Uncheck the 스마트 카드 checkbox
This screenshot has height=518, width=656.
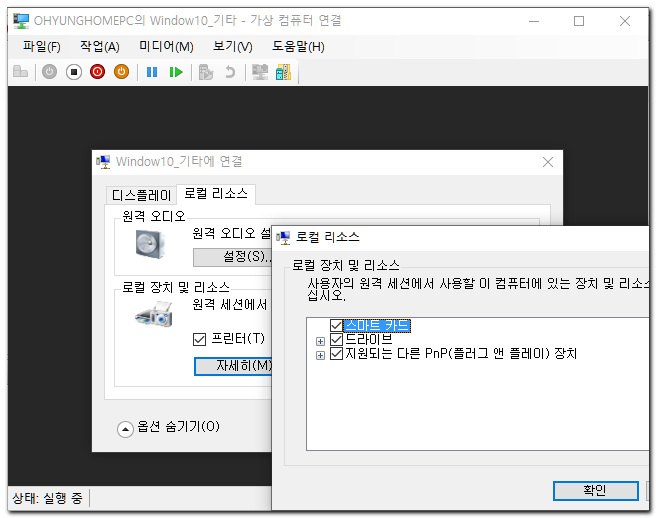[336, 326]
